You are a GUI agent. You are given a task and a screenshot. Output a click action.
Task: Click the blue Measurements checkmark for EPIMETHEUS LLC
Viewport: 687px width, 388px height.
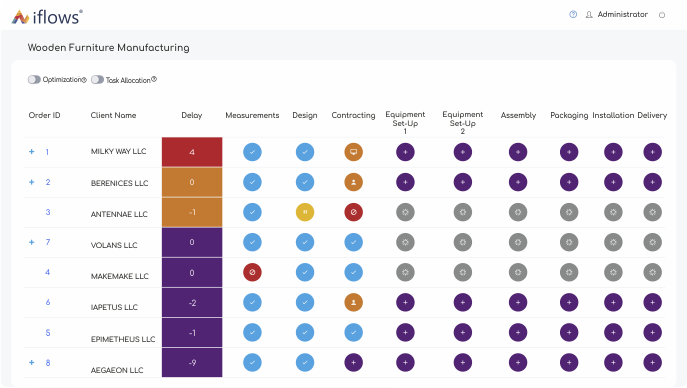click(x=252, y=333)
